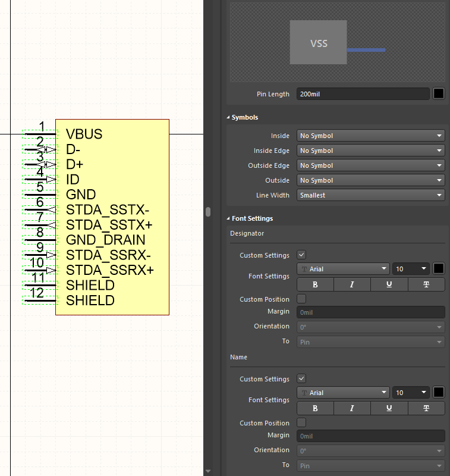The width and height of the screenshot is (450, 476).
Task: Select pin 3 D+ in schematic
Action: click(x=40, y=165)
